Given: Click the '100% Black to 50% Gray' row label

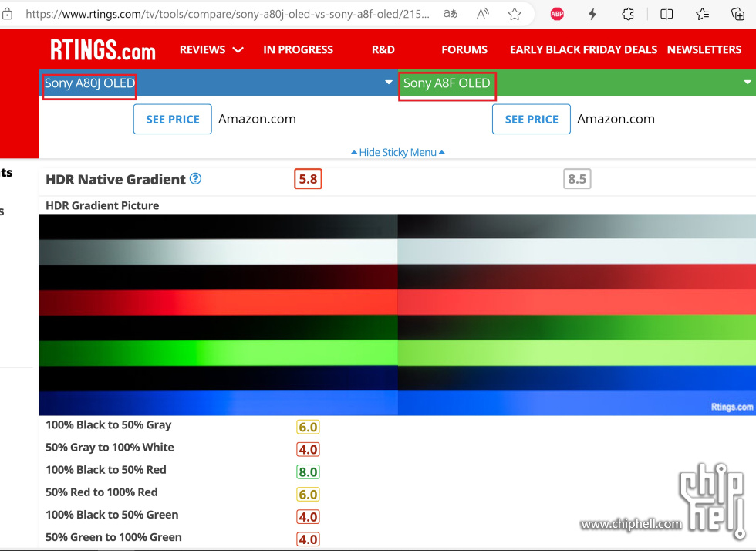Looking at the screenshot, I should tap(109, 425).
